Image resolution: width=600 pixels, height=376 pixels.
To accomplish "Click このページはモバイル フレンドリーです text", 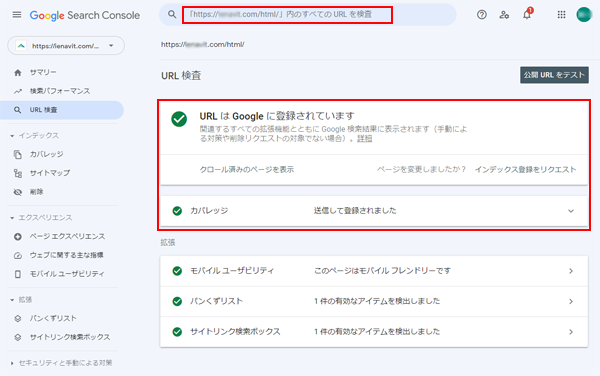I will [382, 271].
